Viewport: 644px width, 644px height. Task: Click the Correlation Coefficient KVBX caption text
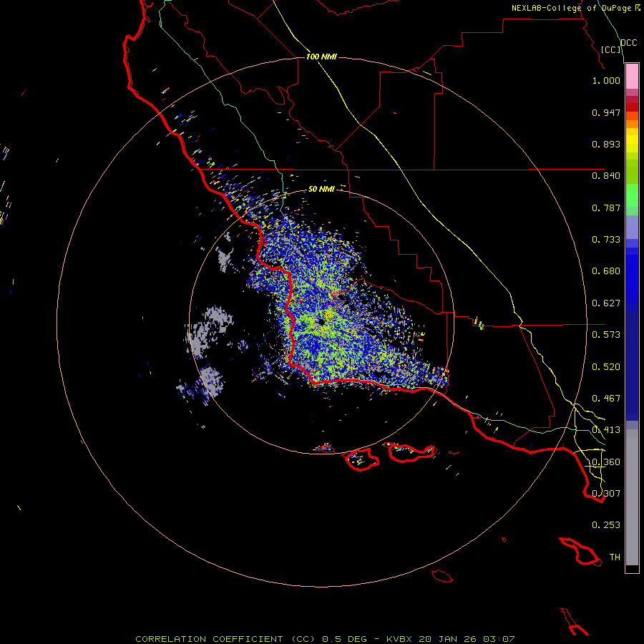pos(325,639)
